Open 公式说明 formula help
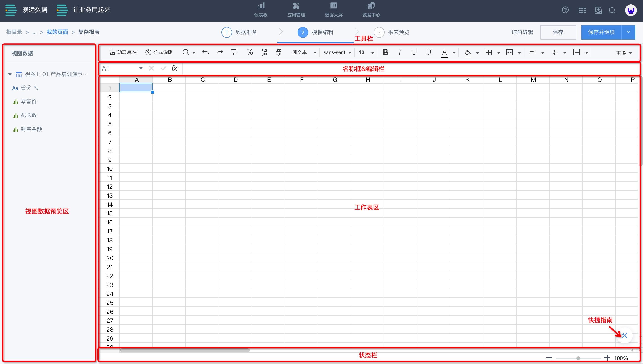This screenshot has height=364, width=643. 159,52
